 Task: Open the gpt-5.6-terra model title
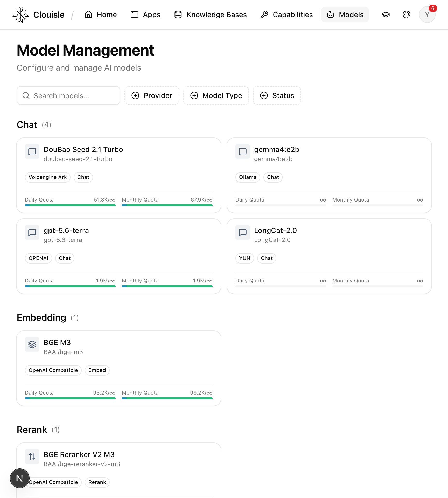pos(66,231)
